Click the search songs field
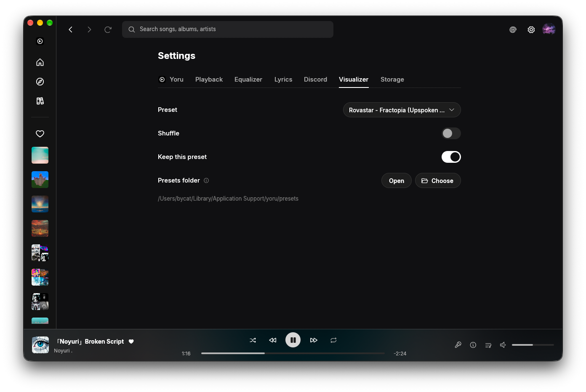Screen dimensions: 586x392 point(228,29)
